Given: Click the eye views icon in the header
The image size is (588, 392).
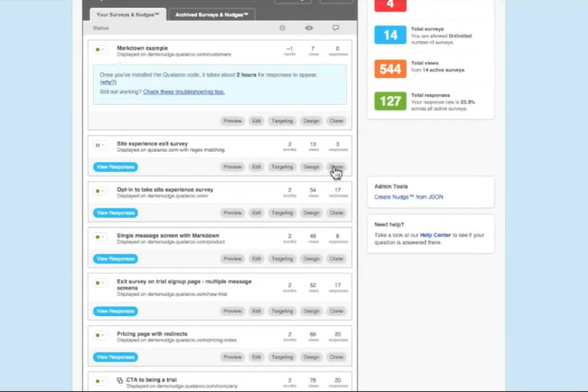Looking at the screenshot, I should (309, 28).
